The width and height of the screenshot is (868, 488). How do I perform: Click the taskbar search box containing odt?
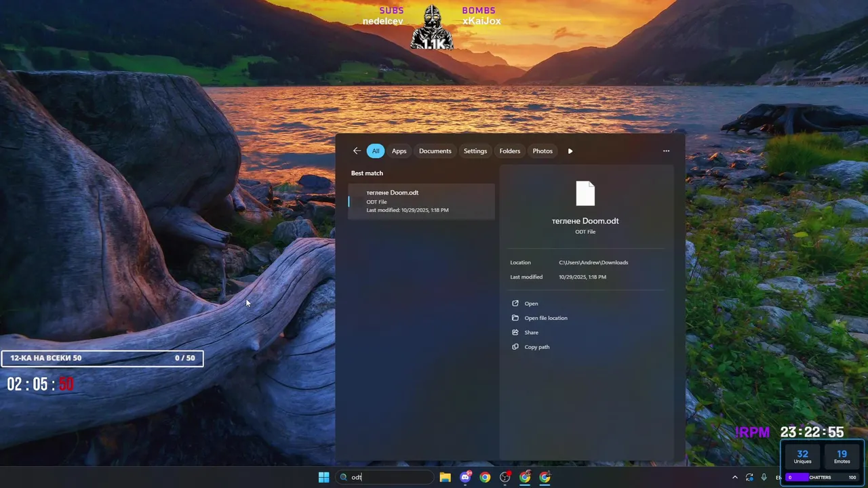point(384,477)
